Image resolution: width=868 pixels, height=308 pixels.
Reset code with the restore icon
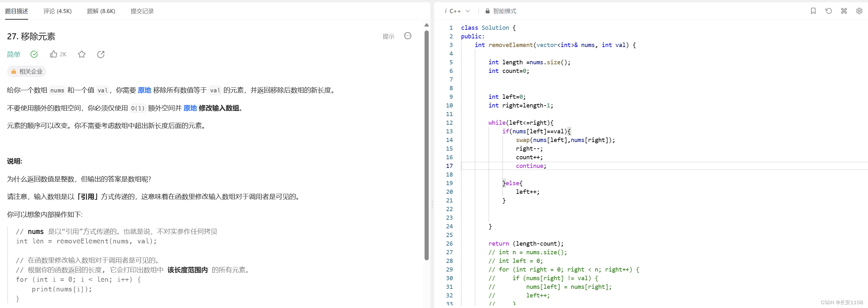[829, 11]
